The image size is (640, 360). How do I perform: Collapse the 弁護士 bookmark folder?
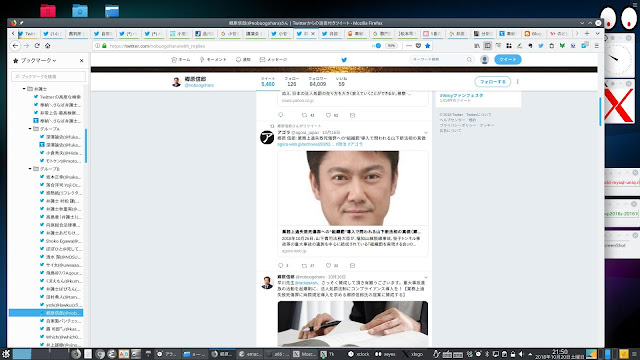(x=24, y=89)
